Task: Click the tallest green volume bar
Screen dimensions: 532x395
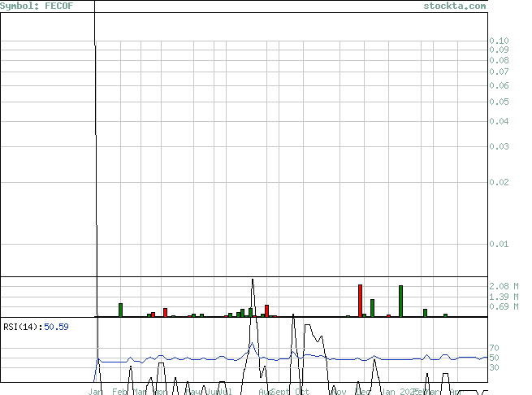Action: (x=400, y=302)
